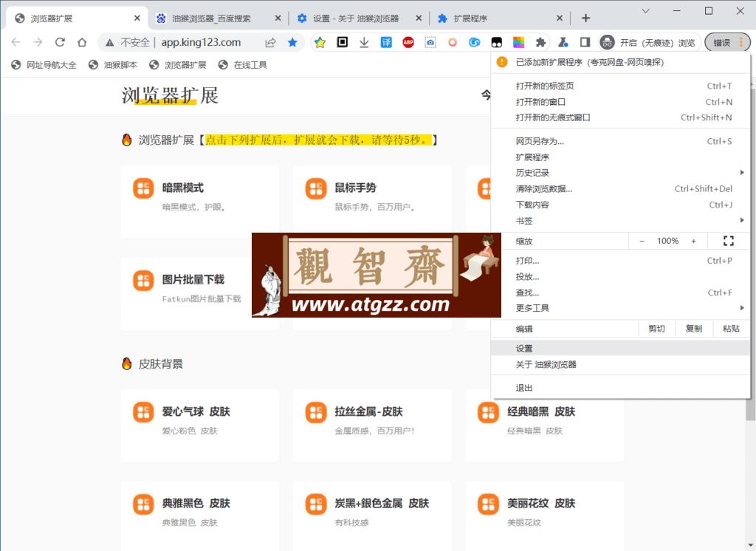Open the yellow star favorites extension
The height and width of the screenshot is (551, 756).
pos(320,42)
